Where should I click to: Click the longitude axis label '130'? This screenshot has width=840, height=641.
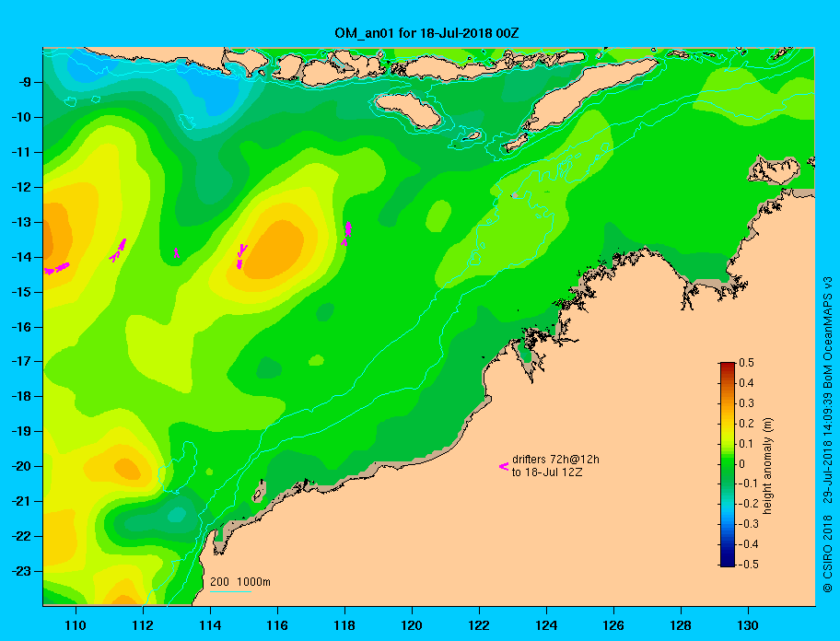click(748, 625)
